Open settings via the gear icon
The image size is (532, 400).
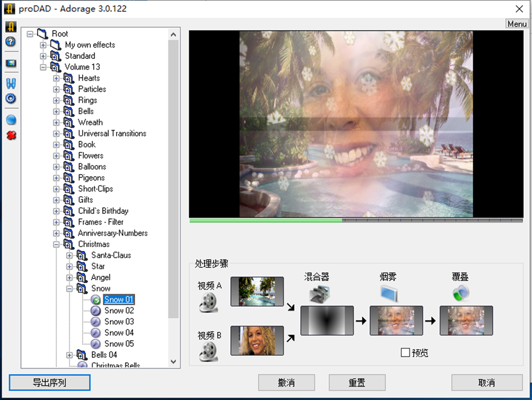click(x=11, y=98)
